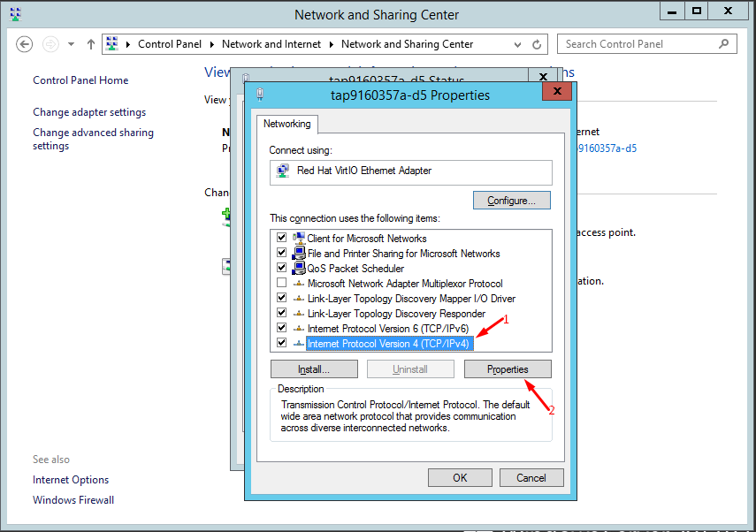Click the Properties button
This screenshot has height=532, width=756.
tap(508, 369)
